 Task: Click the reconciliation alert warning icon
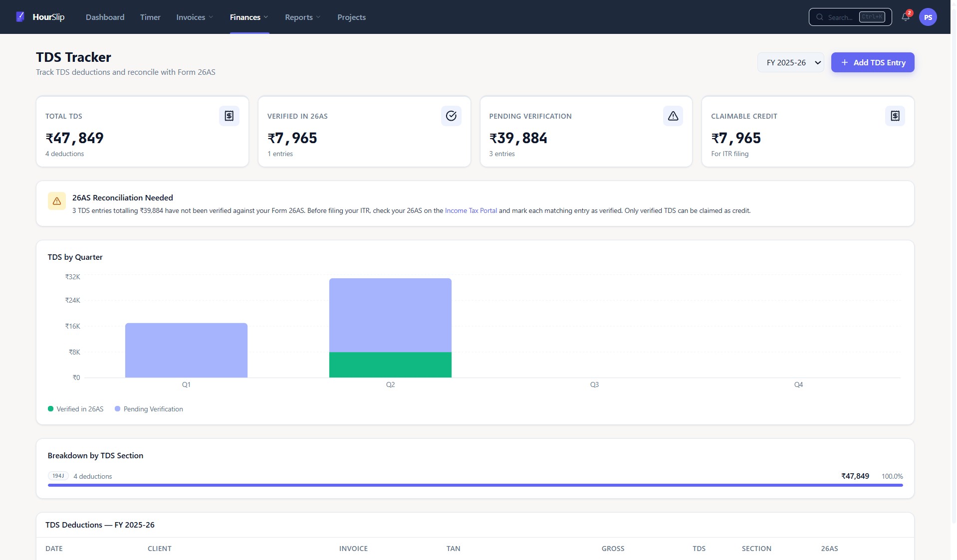(57, 201)
